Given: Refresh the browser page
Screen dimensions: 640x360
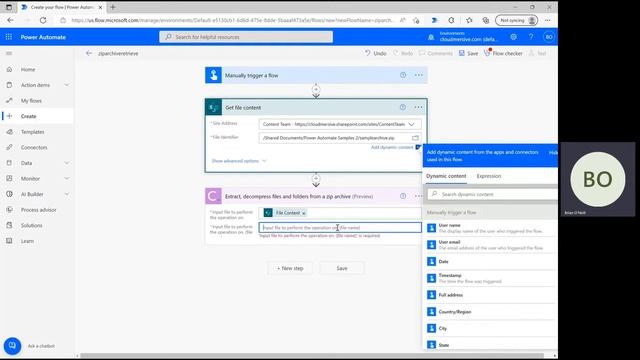Looking at the screenshot, I should pyautogui.click(x=43, y=20).
